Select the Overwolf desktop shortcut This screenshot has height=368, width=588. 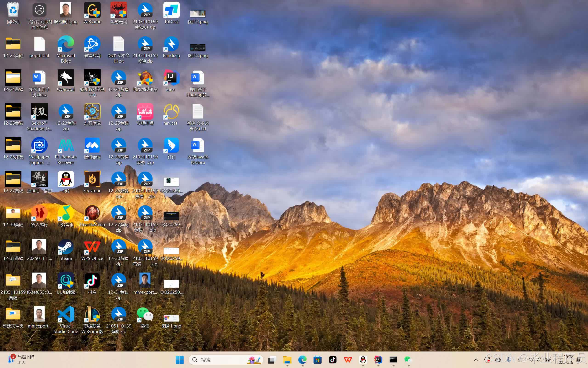(66, 81)
